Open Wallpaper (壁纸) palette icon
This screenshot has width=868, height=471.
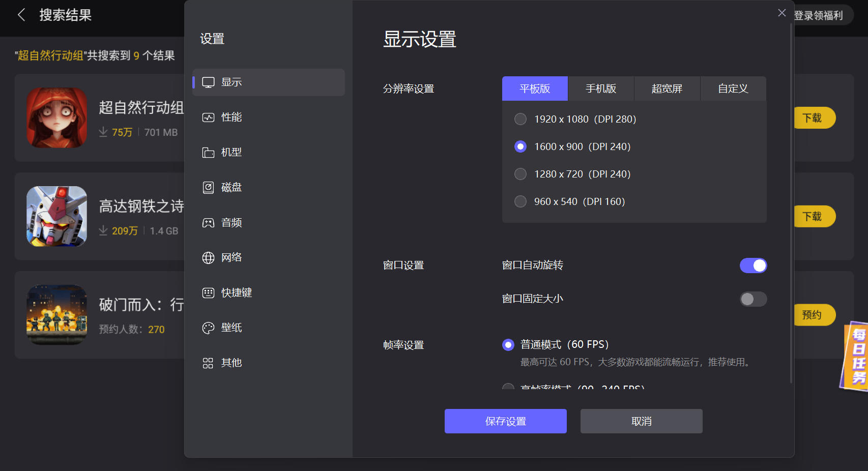(208, 328)
